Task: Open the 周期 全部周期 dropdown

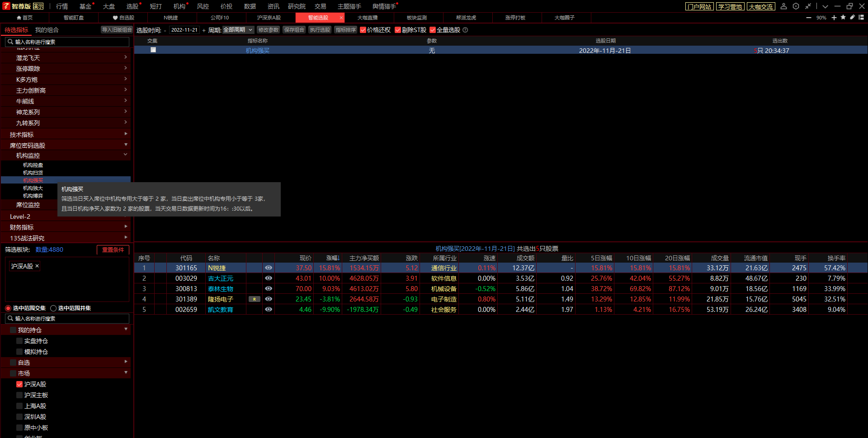Action: 238,30
